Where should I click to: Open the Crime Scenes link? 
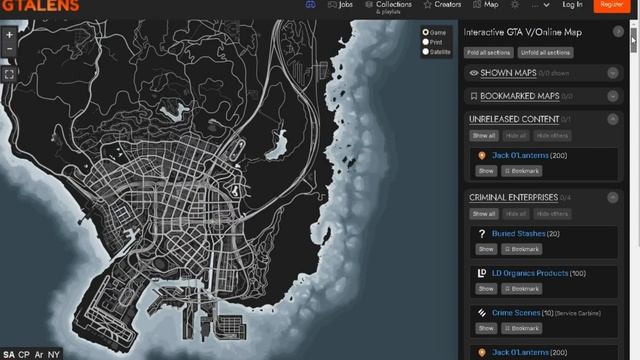pyautogui.click(x=516, y=313)
